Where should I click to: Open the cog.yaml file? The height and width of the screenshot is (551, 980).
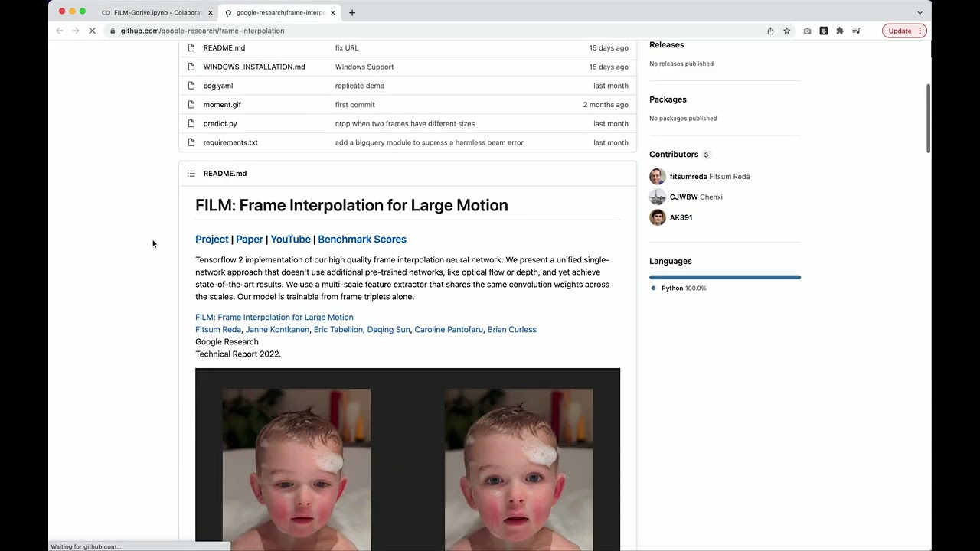[218, 86]
